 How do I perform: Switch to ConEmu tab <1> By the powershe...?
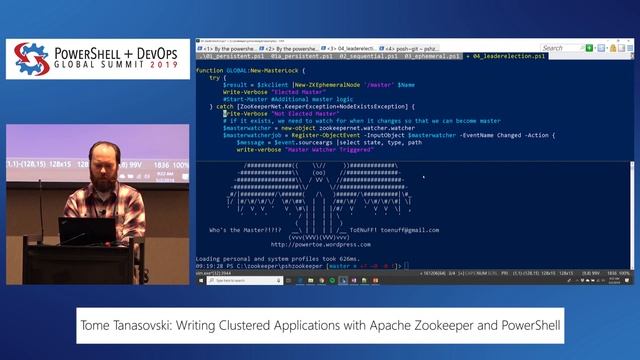(x=227, y=49)
